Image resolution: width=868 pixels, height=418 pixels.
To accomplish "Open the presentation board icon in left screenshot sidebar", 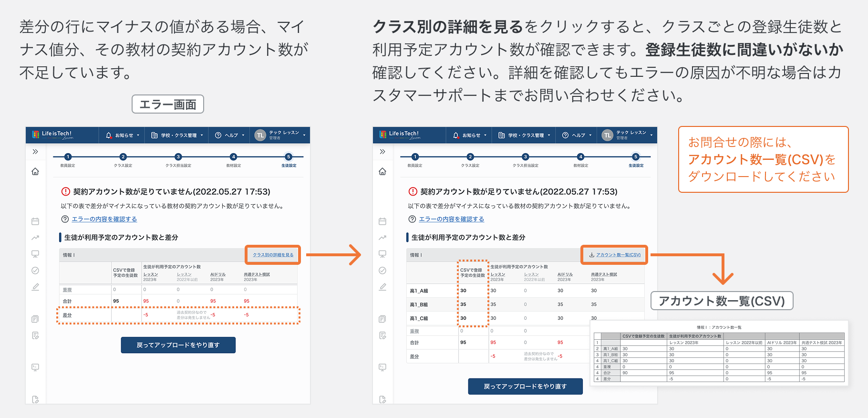I will pos(35,254).
